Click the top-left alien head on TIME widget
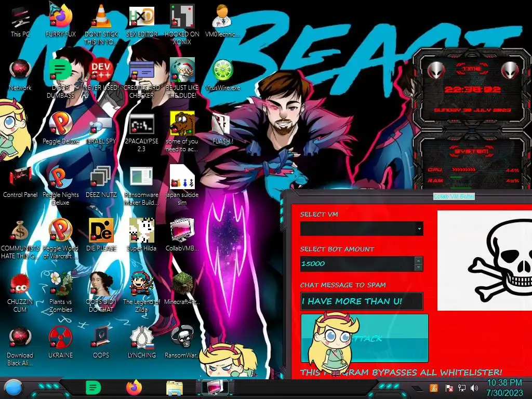The width and height of the screenshot is (532, 399). [436, 70]
